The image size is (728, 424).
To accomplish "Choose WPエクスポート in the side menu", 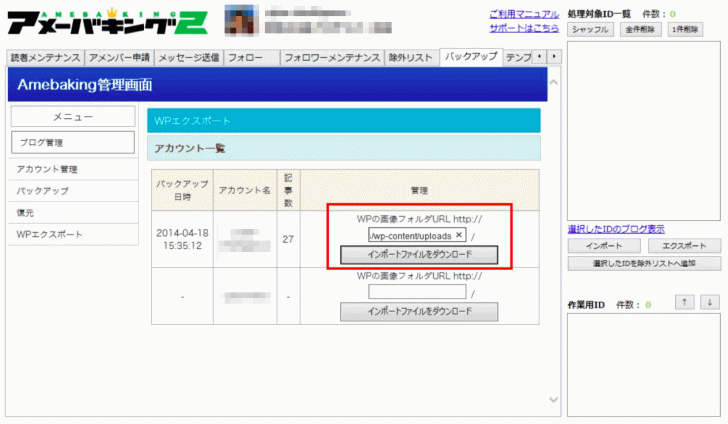I will (50, 234).
